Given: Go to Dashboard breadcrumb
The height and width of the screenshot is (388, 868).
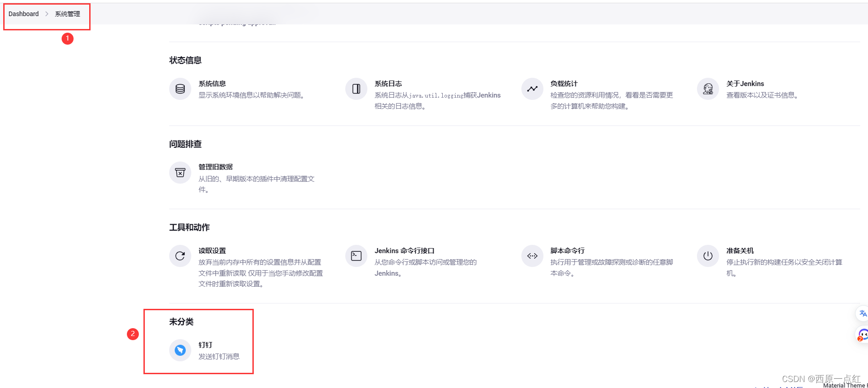Looking at the screenshot, I should pos(23,14).
